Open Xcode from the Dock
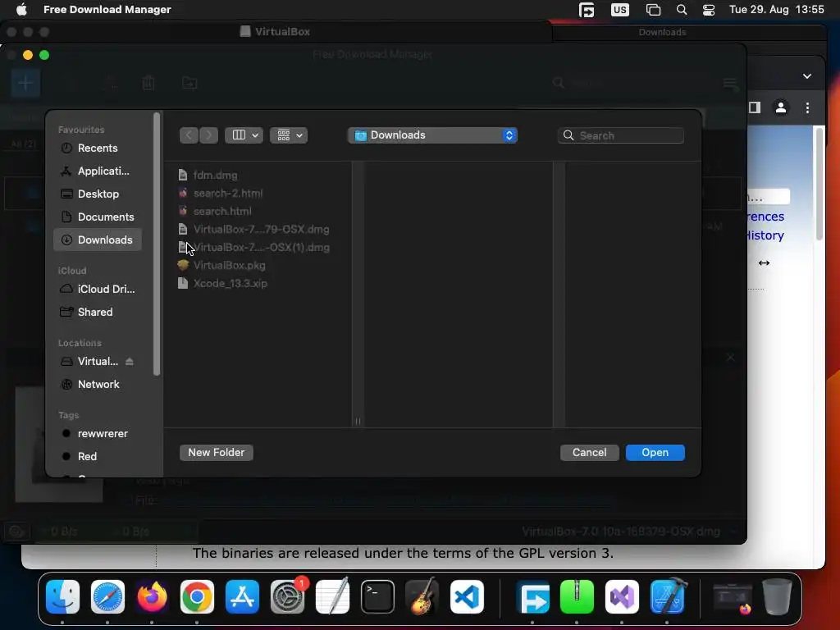 coord(668,597)
